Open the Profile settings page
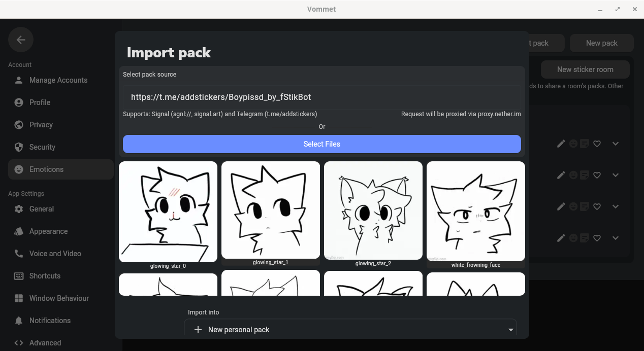The image size is (644, 351). point(61,102)
